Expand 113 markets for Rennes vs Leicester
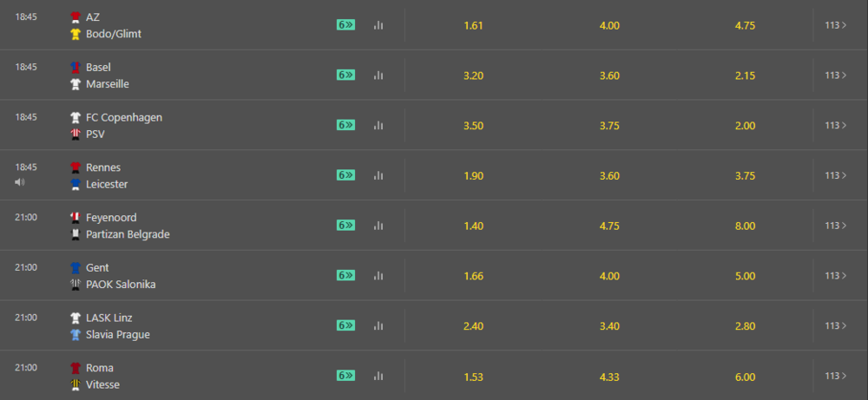The height and width of the screenshot is (400, 868). click(x=835, y=175)
